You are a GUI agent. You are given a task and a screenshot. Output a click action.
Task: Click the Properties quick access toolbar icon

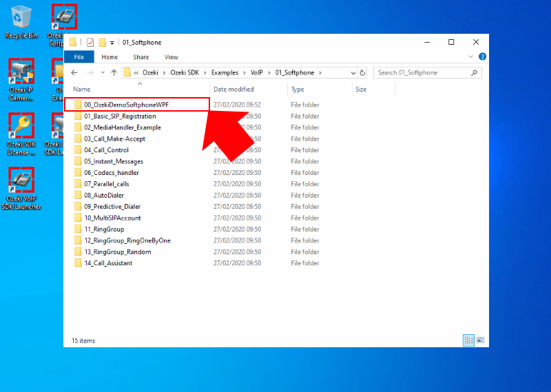(x=90, y=43)
